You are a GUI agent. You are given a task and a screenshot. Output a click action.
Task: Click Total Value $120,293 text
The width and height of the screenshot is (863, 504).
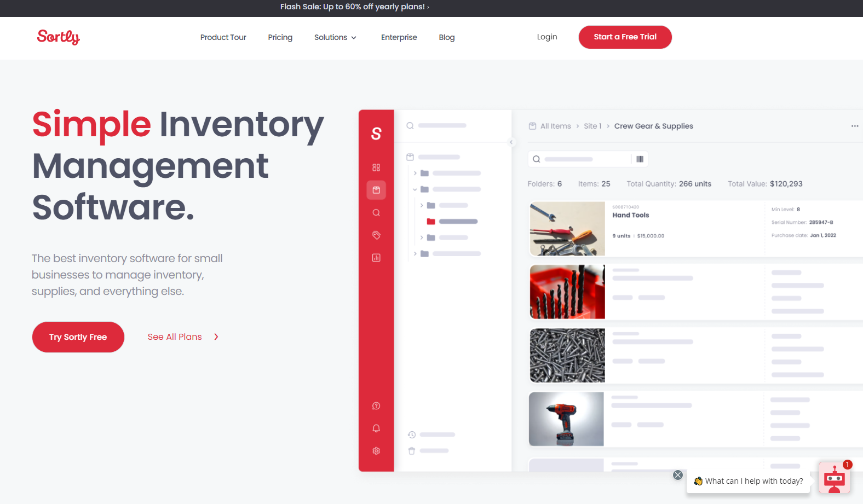[x=765, y=184]
